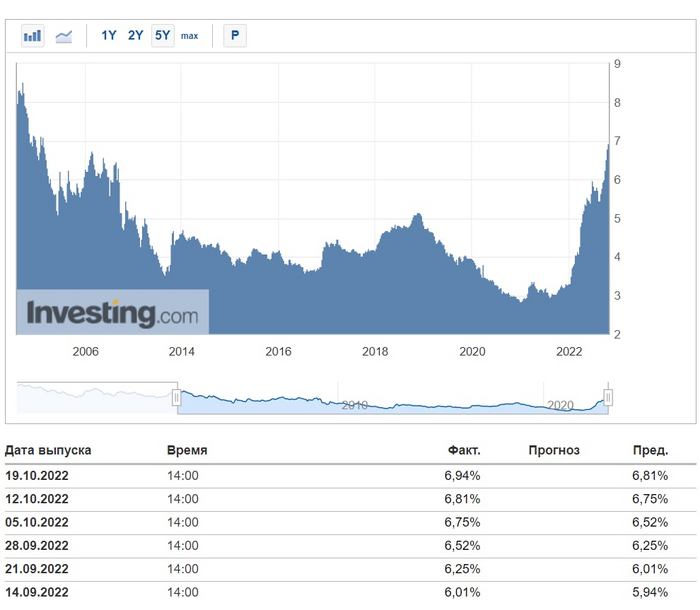Select the 1Y time range
Viewport: 700px width, 610px height.
pyautogui.click(x=109, y=36)
